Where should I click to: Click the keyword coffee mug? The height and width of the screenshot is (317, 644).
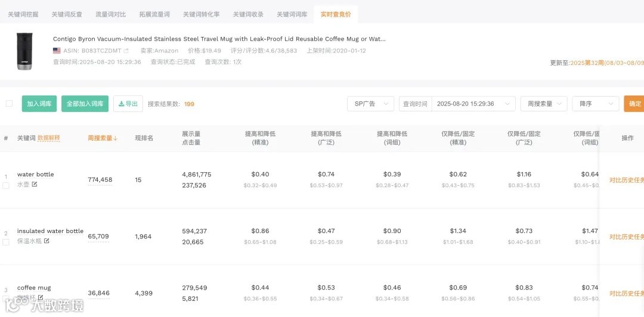(x=34, y=288)
